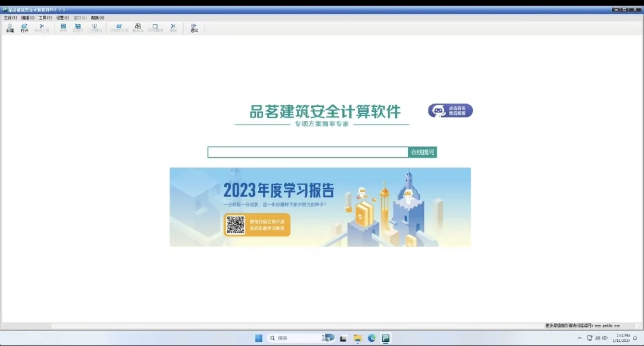Create a new project with the 新建 icon
This screenshot has height=346, width=644.
pos(8,26)
